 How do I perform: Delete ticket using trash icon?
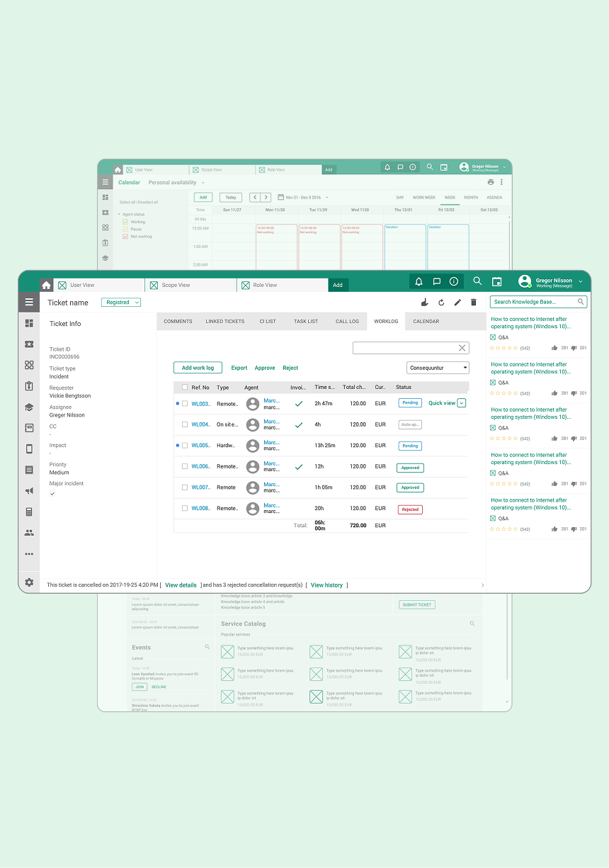(474, 303)
